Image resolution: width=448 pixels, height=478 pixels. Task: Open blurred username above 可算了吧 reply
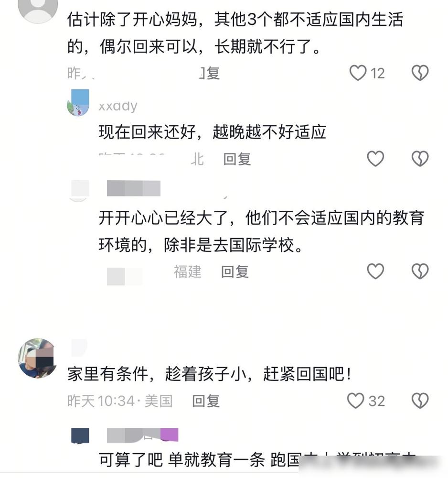pyautogui.click(x=142, y=435)
